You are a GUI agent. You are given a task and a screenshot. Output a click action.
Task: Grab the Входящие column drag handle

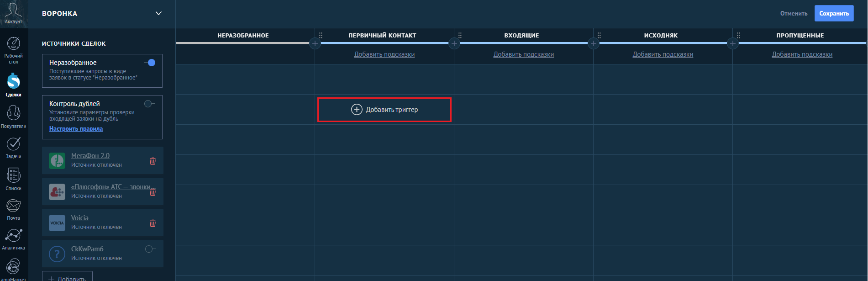(460, 35)
